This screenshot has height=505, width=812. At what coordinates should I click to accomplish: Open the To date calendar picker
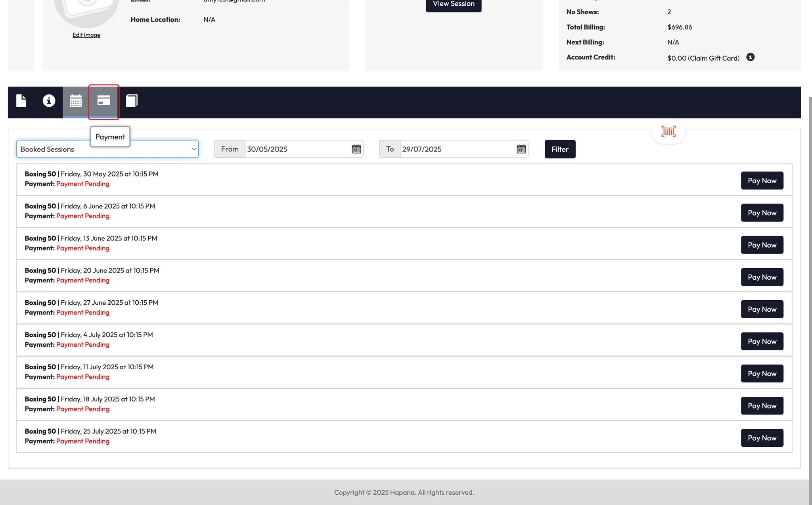point(521,149)
